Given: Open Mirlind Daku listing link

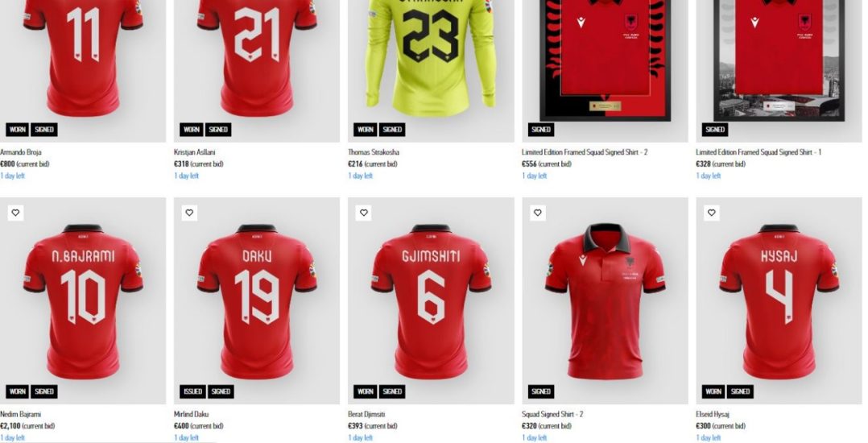Looking at the screenshot, I should pyautogui.click(x=192, y=414).
